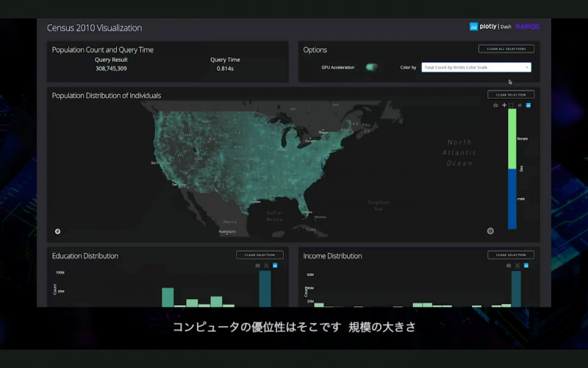
Task: Clear selection on the Income Distribution chart
Action: pos(511,255)
